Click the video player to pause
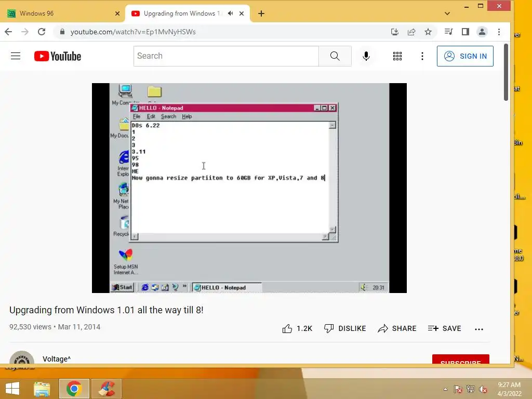532x399 pixels. pyautogui.click(x=249, y=188)
